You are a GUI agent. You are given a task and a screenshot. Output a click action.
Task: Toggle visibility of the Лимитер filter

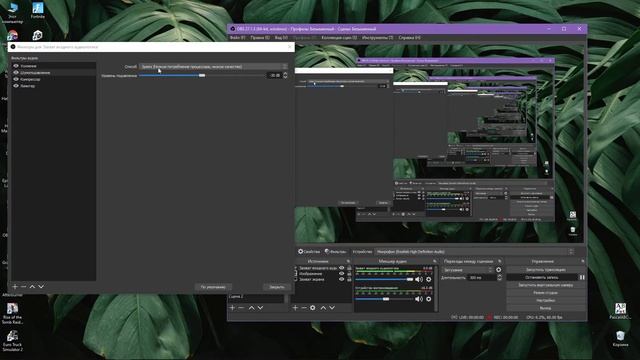click(x=16, y=86)
